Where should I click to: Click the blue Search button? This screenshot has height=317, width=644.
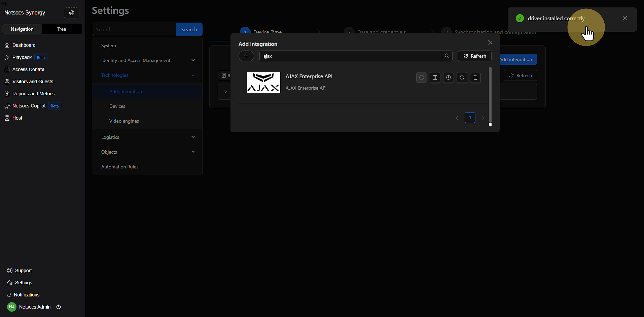[189, 29]
